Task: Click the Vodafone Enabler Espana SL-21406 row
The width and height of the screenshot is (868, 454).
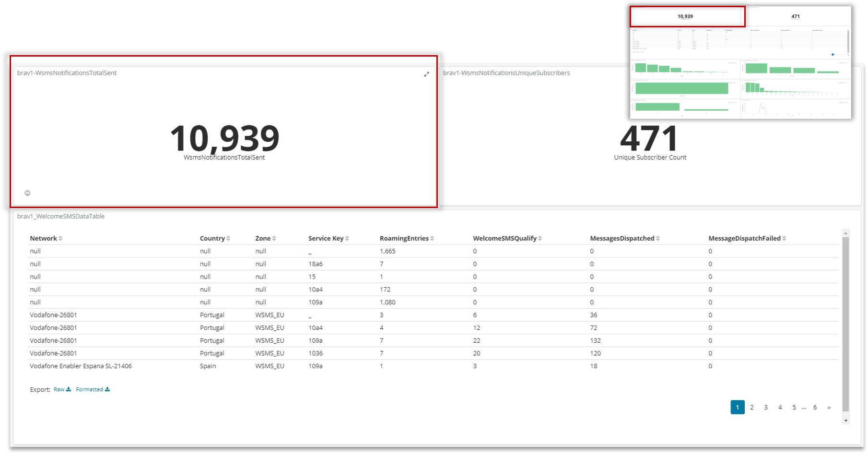Action: 433,366
